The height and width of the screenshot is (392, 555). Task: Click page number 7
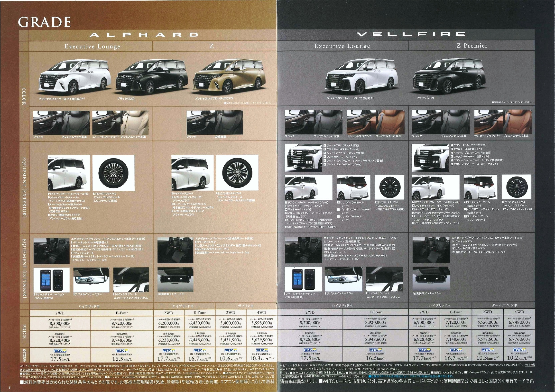(545, 386)
